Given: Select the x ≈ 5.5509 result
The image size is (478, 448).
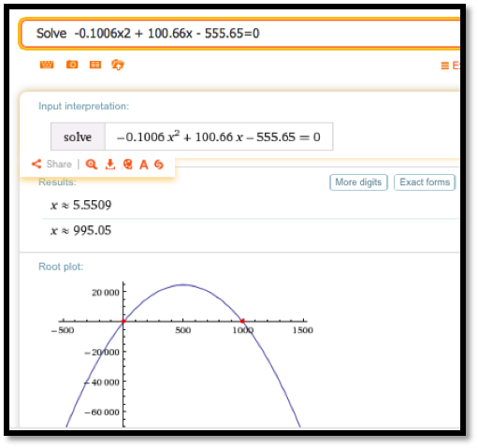Looking at the screenshot, I should pos(81,205).
